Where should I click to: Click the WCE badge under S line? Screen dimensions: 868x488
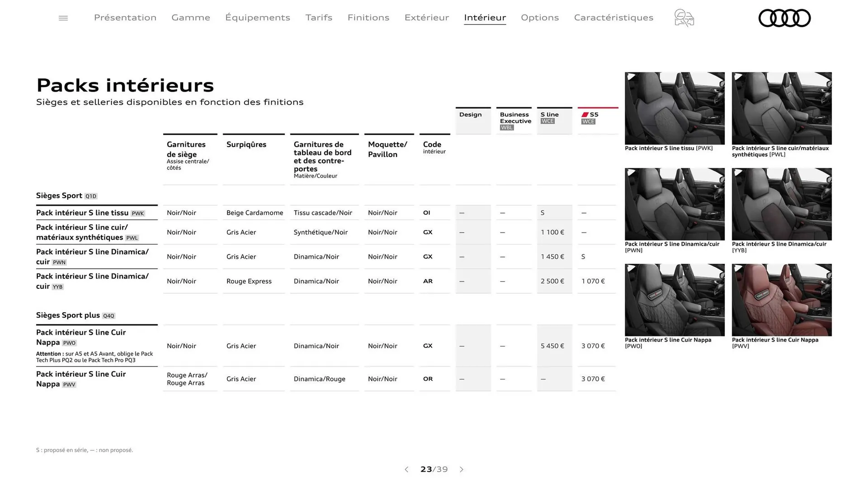pyautogui.click(x=547, y=121)
